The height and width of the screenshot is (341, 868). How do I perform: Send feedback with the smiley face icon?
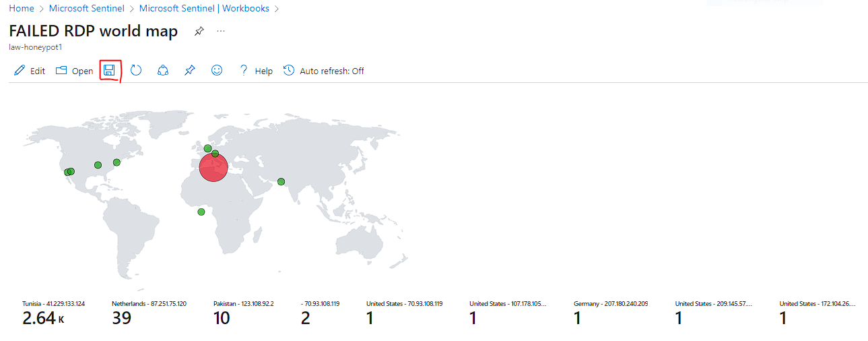[x=217, y=70]
